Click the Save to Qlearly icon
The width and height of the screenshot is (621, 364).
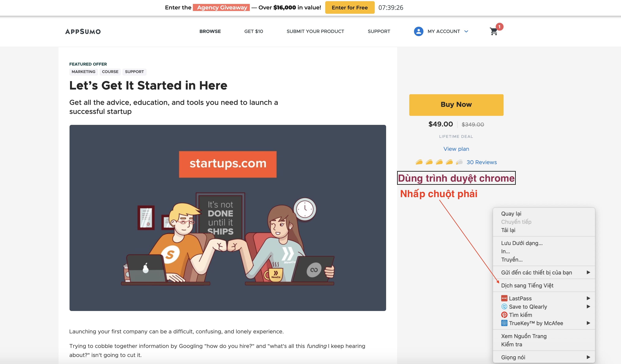tap(504, 307)
